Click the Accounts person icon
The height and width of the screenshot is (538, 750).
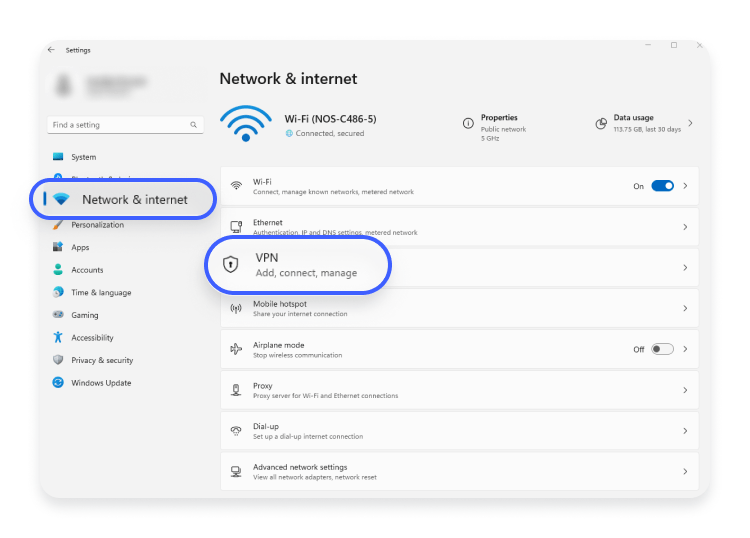(x=58, y=269)
